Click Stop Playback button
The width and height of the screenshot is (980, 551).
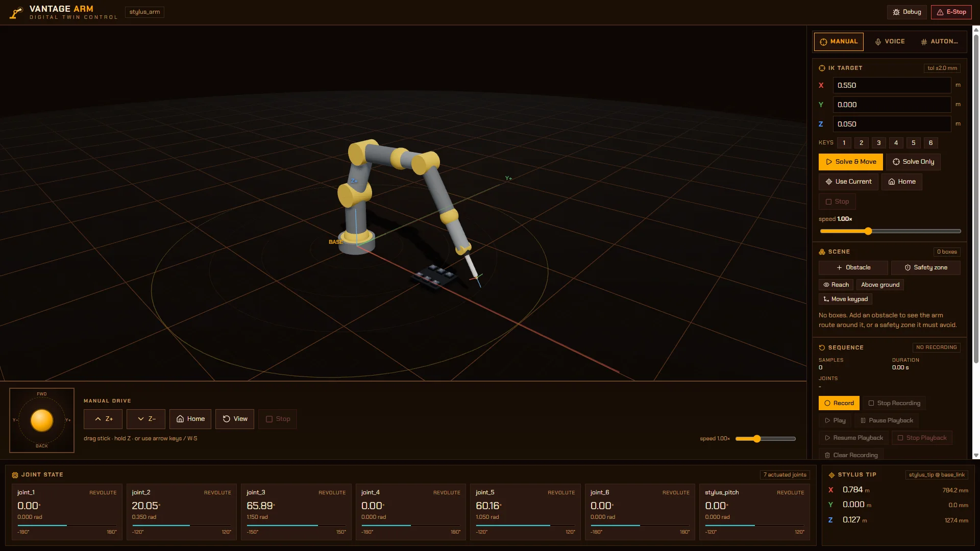tap(922, 438)
